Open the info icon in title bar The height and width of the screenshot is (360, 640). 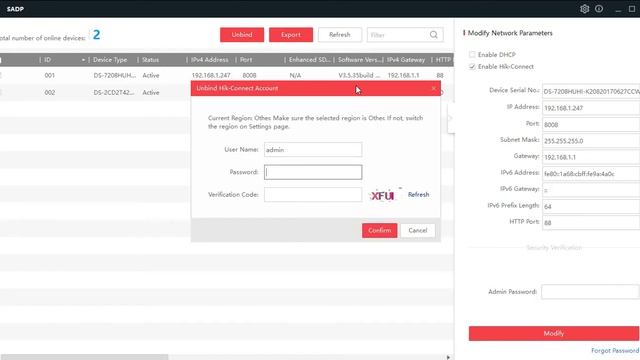pos(599,9)
